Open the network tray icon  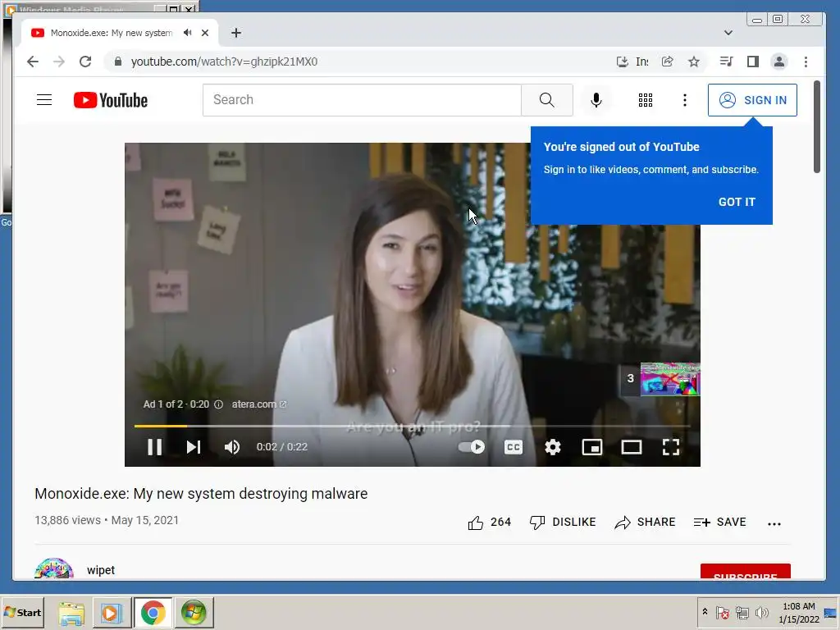point(742,612)
